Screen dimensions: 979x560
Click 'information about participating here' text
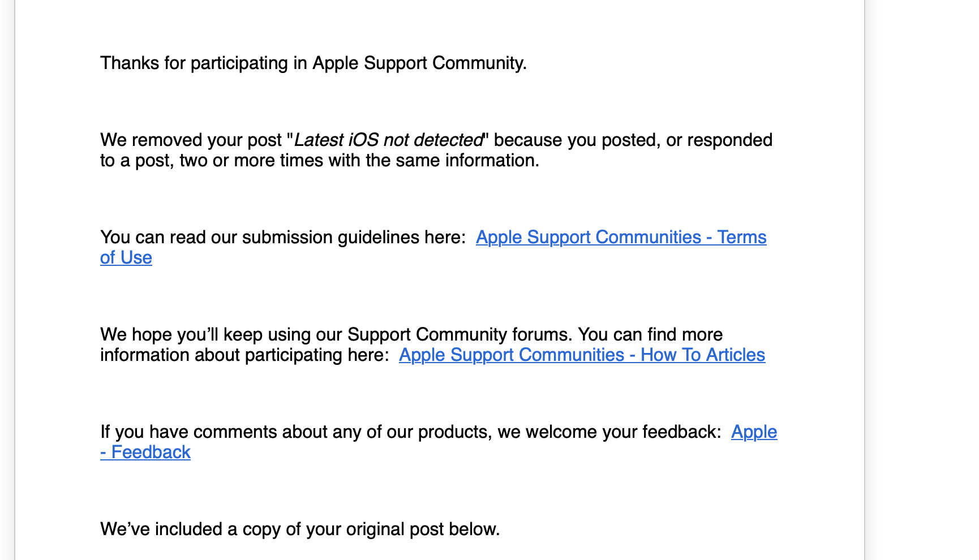pyautogui.click(x=244, y=355)
